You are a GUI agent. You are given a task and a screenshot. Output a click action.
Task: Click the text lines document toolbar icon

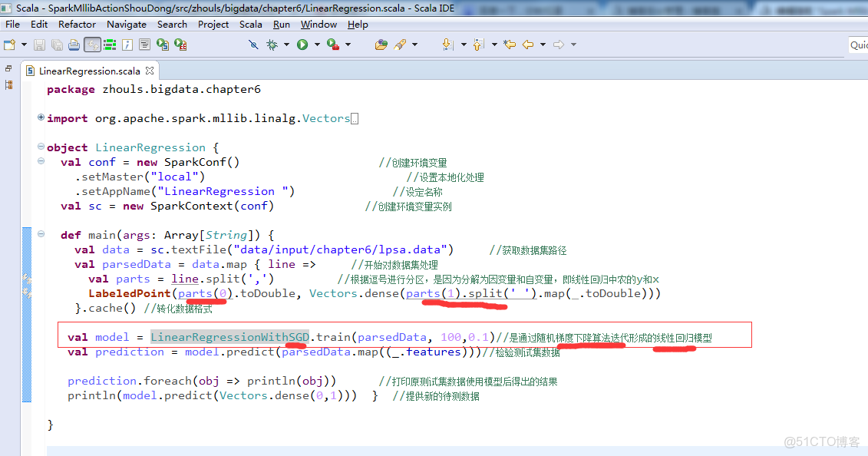144,45
